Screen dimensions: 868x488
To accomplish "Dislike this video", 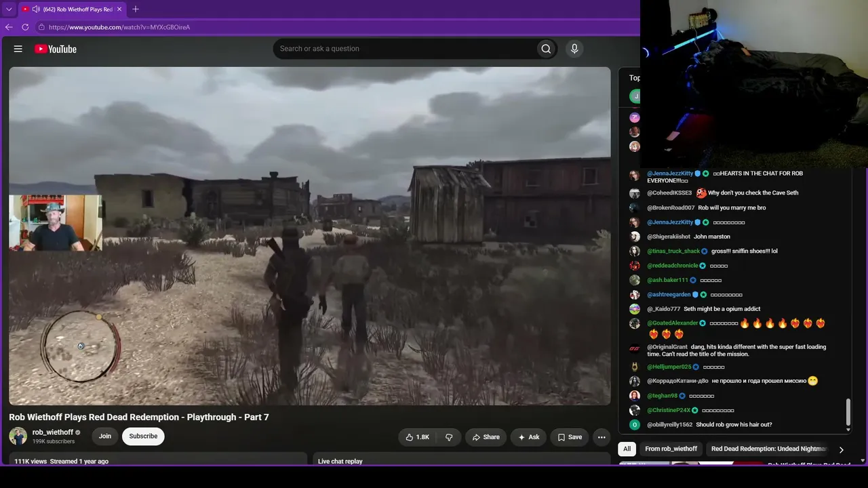I will pyautogui.click(x=449, y=437).
